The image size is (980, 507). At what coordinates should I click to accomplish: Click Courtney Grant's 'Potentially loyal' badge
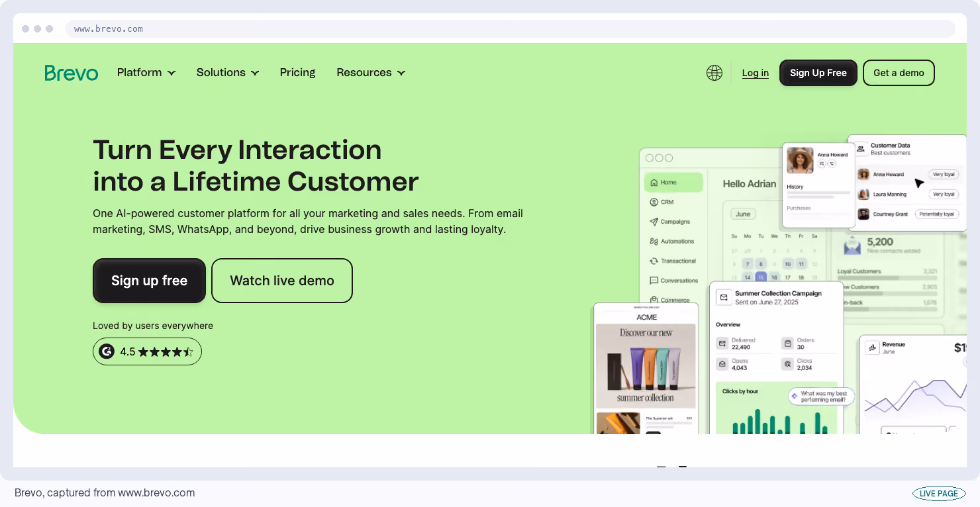coord(937,214)
